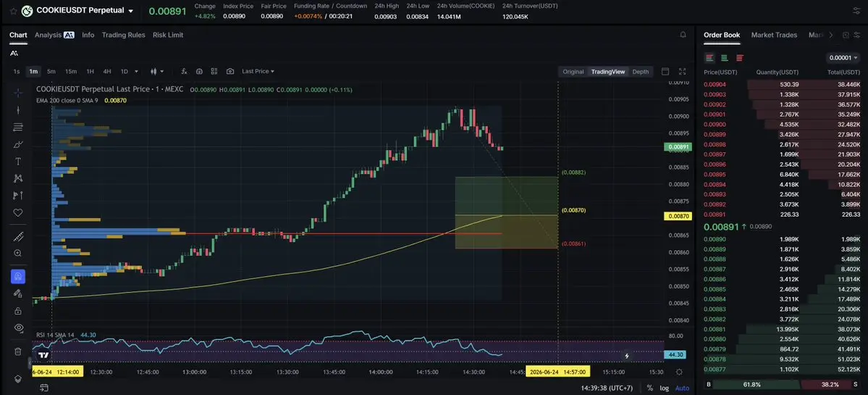Viewport: 868px width, 395px height.
Task: Toggle the magnet mode tool
Action: [17, 276]
